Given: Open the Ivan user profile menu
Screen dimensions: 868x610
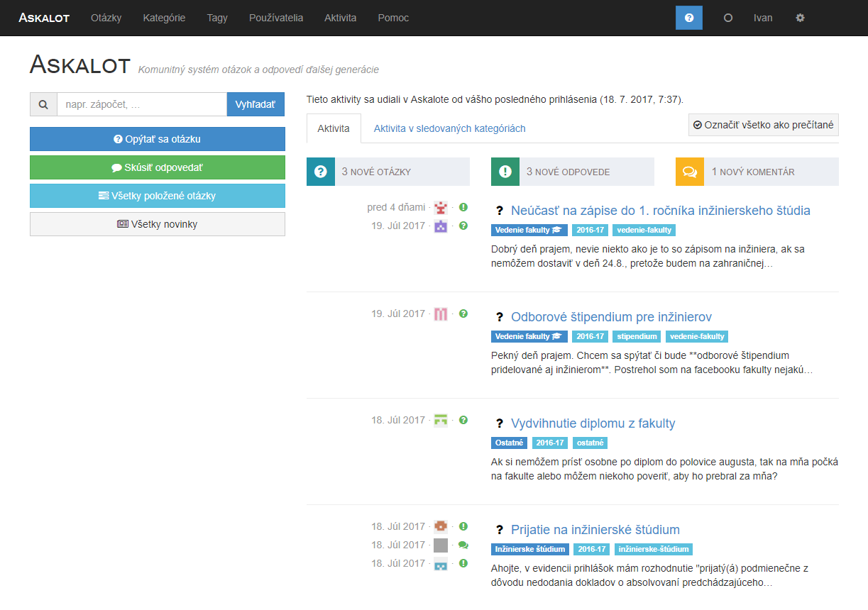Looking at the screenshot, I should pyautogui.click(x=763, y=18).
